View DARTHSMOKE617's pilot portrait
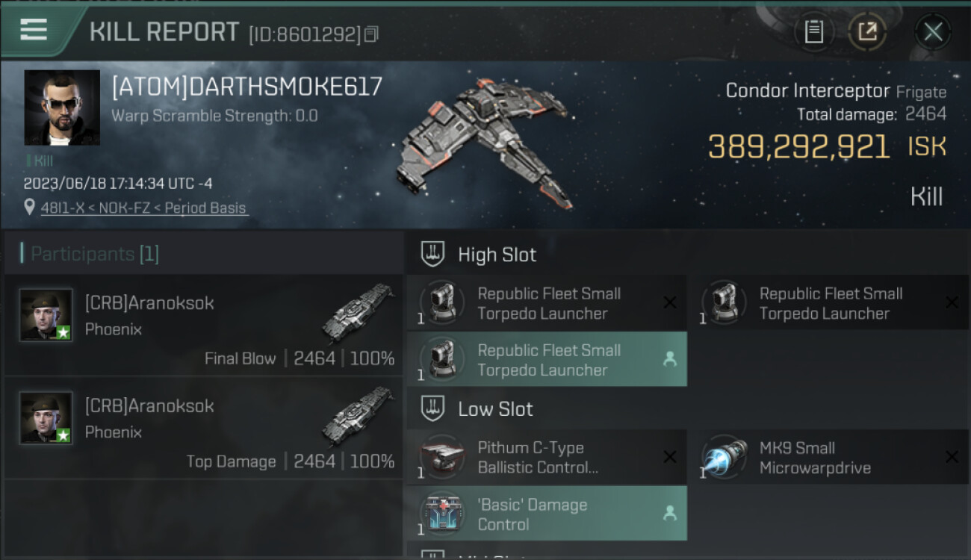 point(62,108)
